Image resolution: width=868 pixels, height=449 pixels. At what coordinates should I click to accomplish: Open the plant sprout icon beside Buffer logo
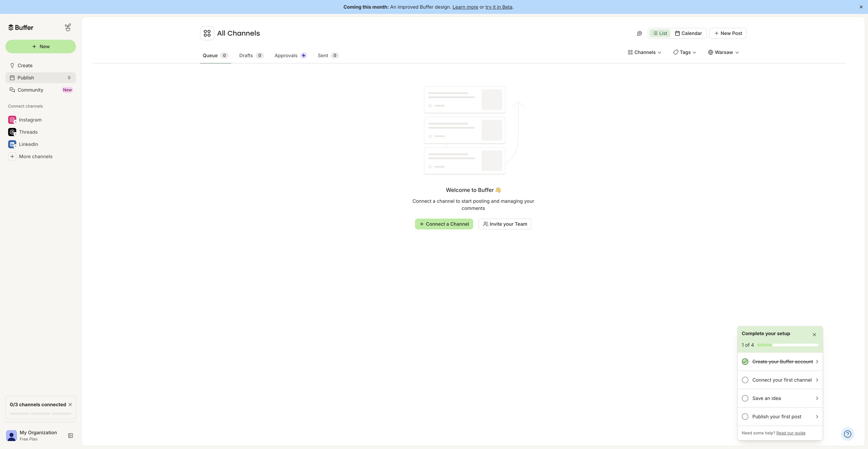point(68,27)
